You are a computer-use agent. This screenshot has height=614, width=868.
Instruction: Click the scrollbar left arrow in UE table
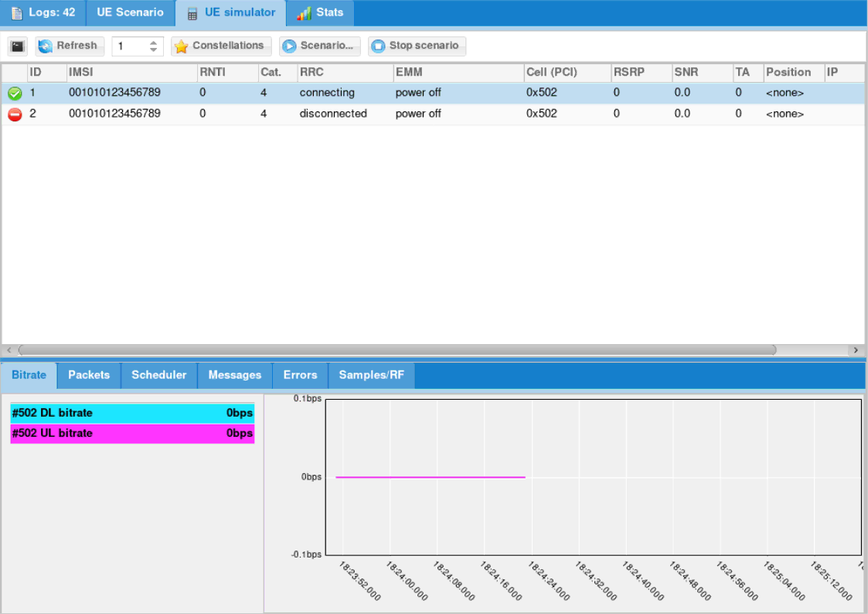pyautogui.click(x=9, y=350)
